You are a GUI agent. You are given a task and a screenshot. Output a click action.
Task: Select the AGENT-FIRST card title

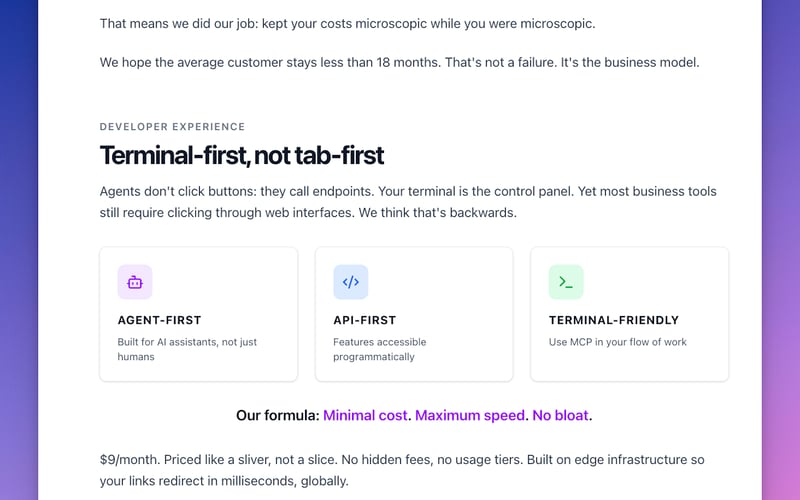pos(159,321)
